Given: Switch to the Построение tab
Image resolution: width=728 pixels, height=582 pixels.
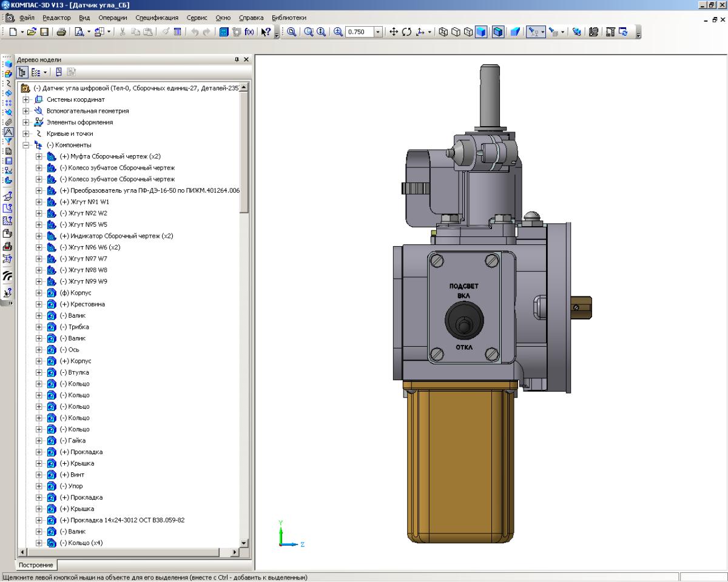Looking at the screenshot, I should [36, 565].
